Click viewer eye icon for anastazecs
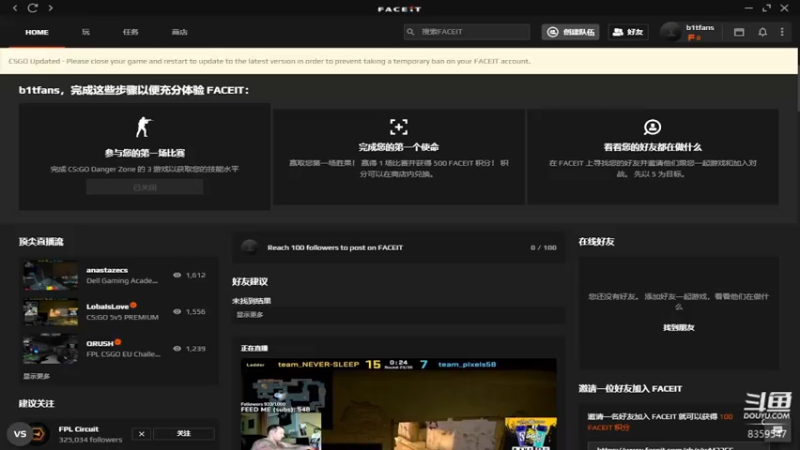The image size is (800, 450). click(x=177, y=275)
